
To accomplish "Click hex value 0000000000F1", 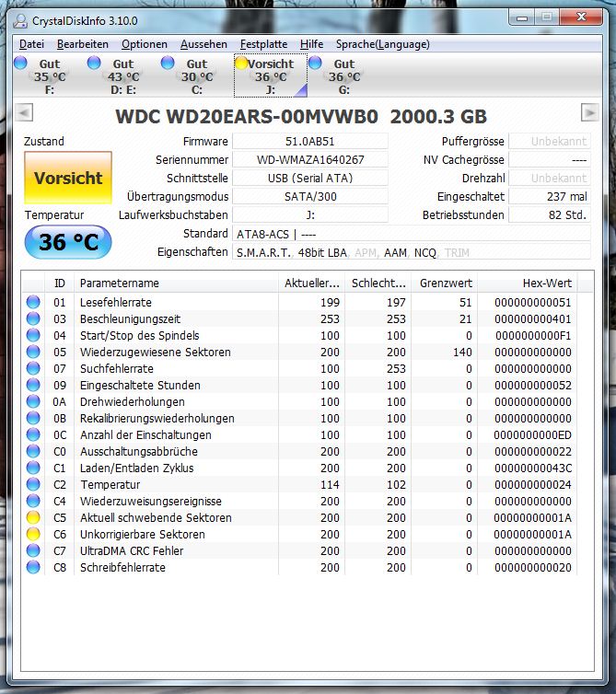I will pyautogui.click(x=533, y=336).
